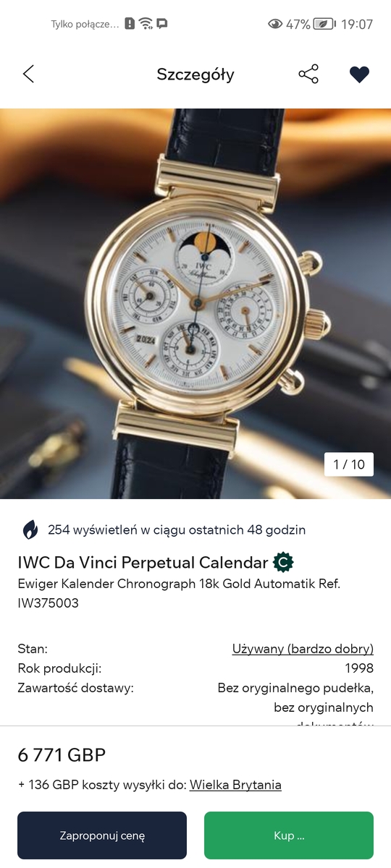Tap the IWC Da Vinci Perpetual Calendar title
Image resolution: width=391 pixels, height=868 pixels.
click(143, 563)
